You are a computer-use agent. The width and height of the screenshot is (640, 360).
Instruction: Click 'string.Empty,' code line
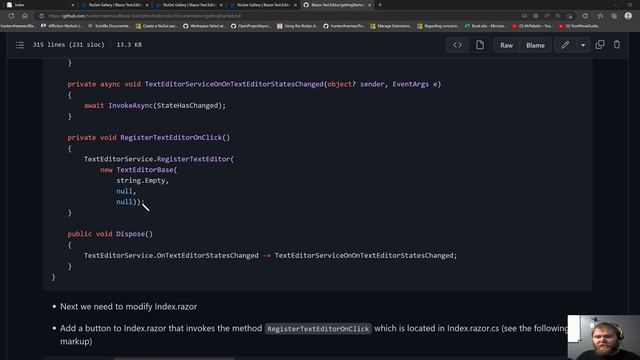click(142, 180)
